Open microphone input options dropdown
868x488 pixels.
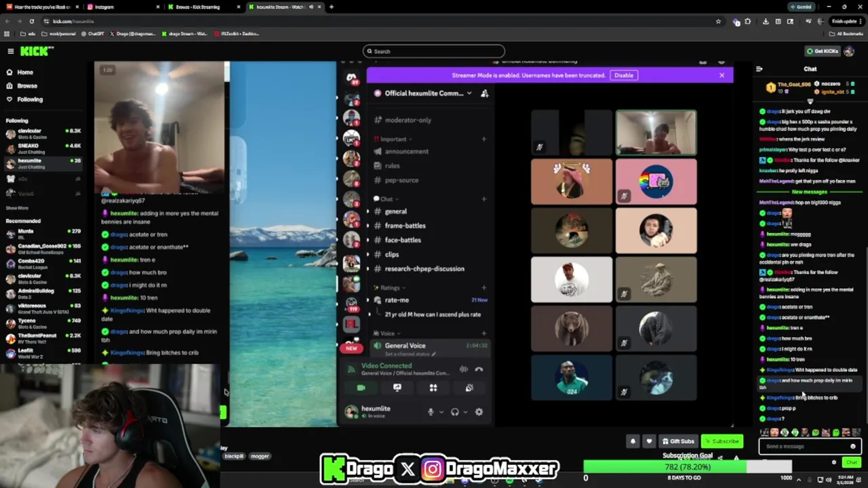point(441,412)
